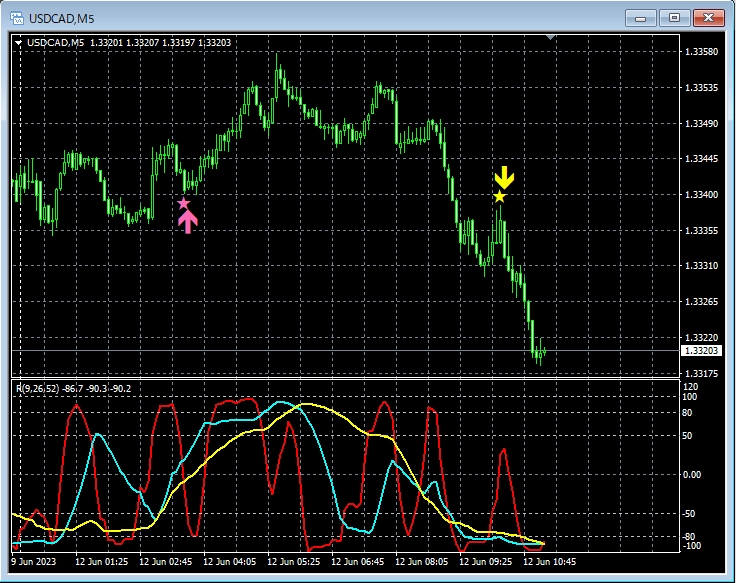Select the pink star signal marker
The image size is (737, 583).
pos(184,204)
